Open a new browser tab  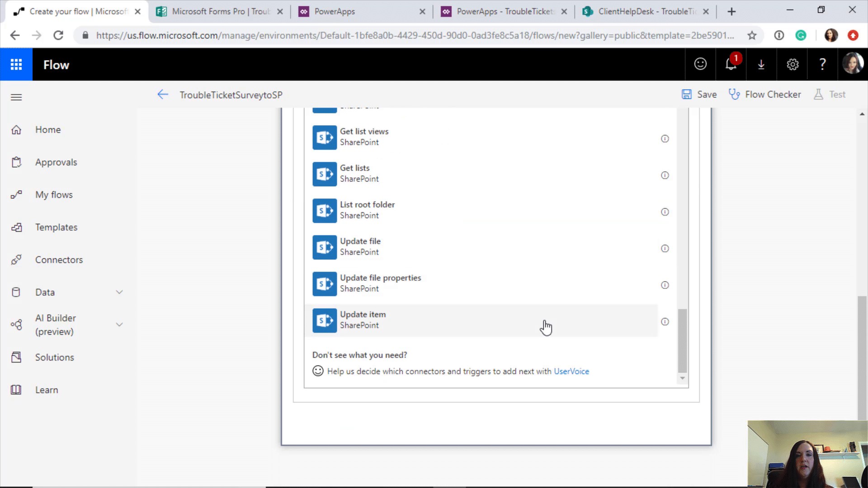731,12
